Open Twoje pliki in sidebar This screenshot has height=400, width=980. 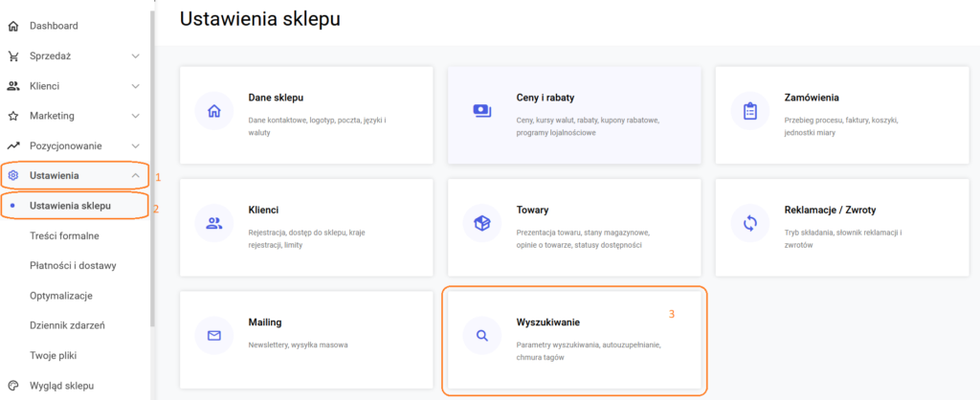[55, 355]
